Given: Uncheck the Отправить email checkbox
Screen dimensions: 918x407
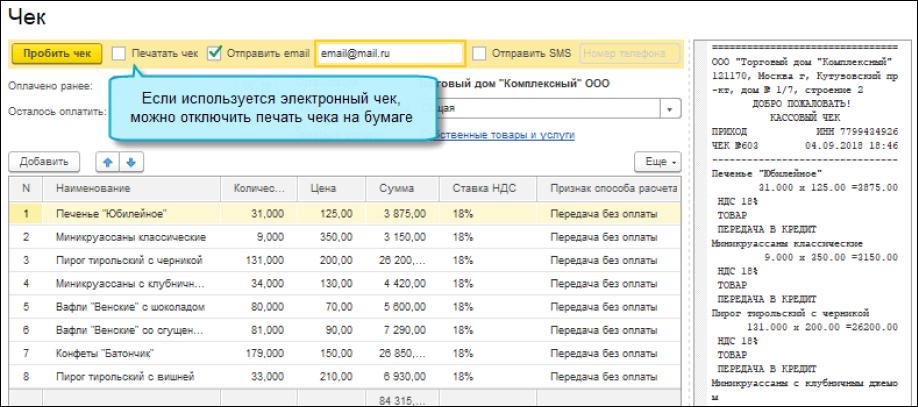Looking at the screenshot, I should coord(214,53).
